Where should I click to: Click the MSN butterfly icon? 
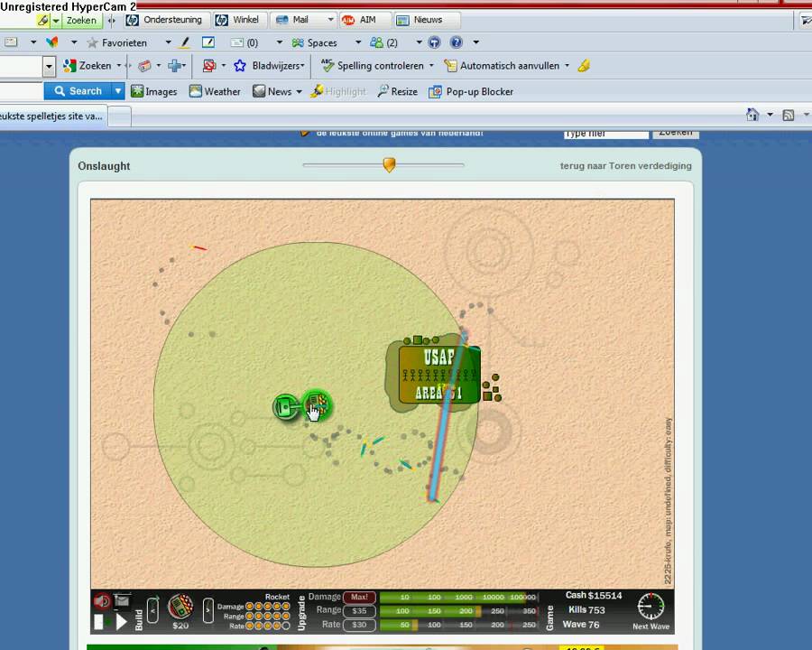tap(52, 42)
